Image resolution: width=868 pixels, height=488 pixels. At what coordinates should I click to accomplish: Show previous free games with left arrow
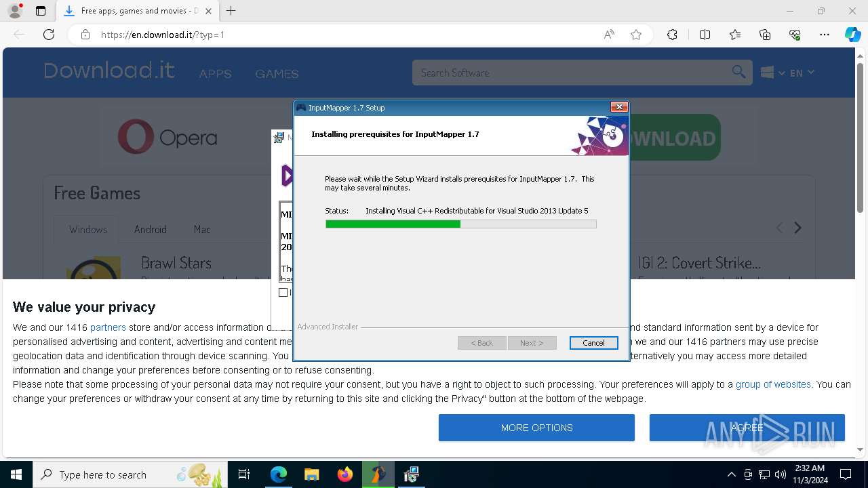coord(779,228)
